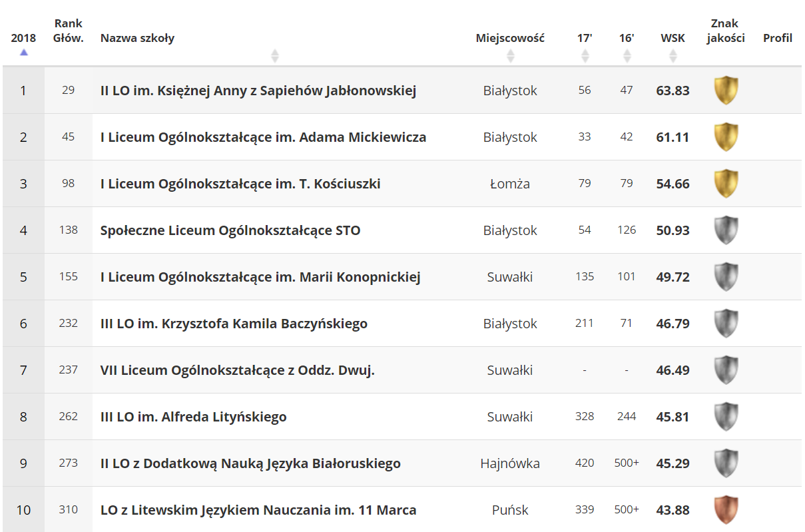Click the silver shield for Społeczne Liceum STO

(726, 230)
